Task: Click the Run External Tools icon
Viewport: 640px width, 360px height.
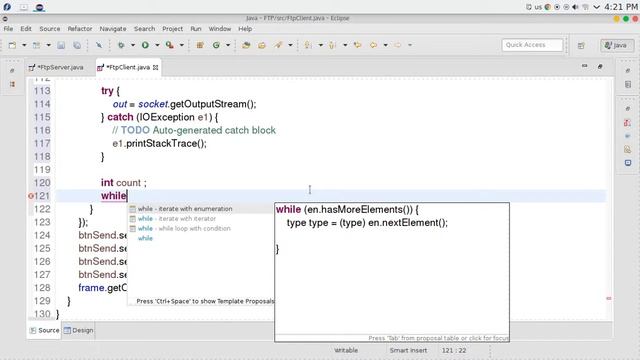Action: [169, 45]
